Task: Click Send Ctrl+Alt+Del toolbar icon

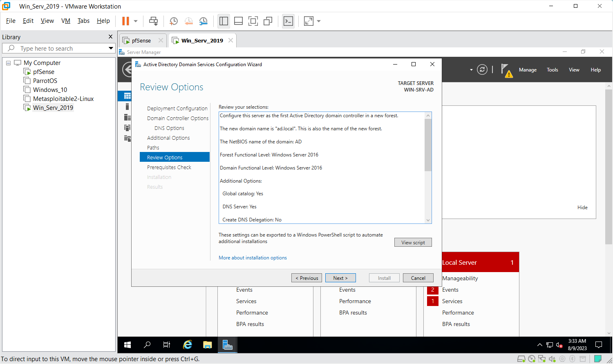Action: [154, 21]
